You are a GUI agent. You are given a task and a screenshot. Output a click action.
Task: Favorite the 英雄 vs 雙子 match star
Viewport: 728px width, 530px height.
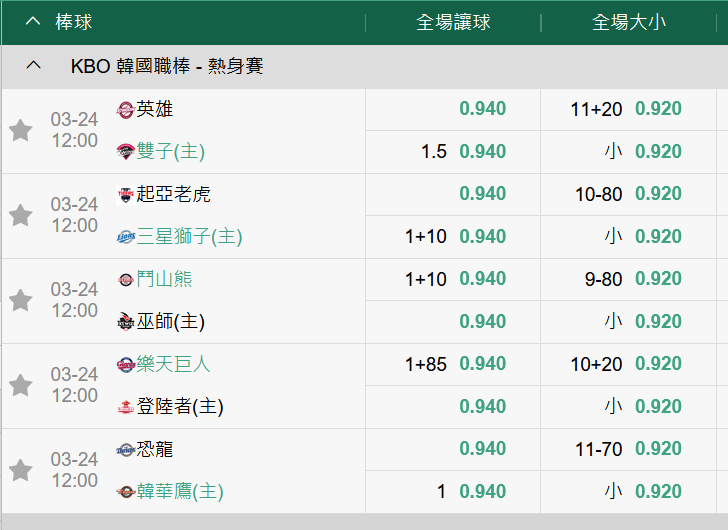pos(21,130)
